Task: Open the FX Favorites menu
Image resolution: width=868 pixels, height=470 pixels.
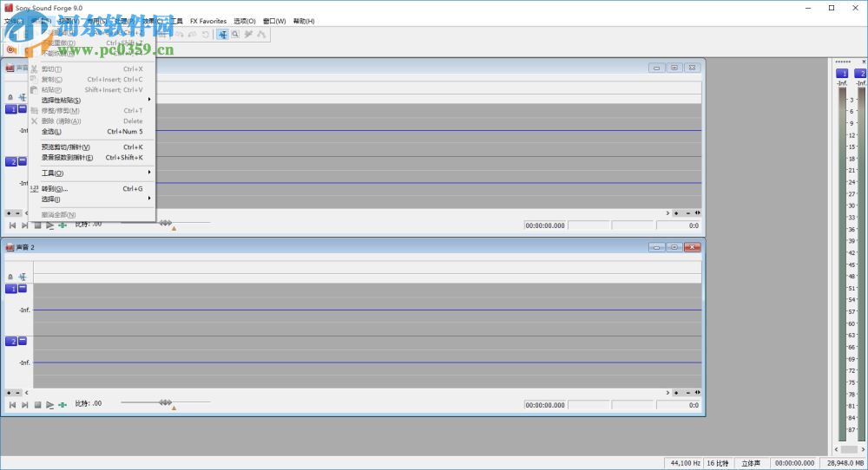Action: 208,21
